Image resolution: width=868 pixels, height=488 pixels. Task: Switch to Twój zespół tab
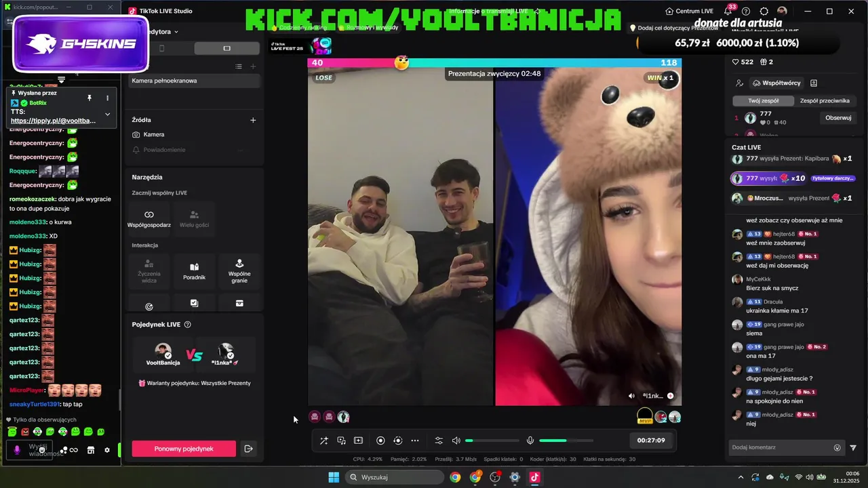763,100
